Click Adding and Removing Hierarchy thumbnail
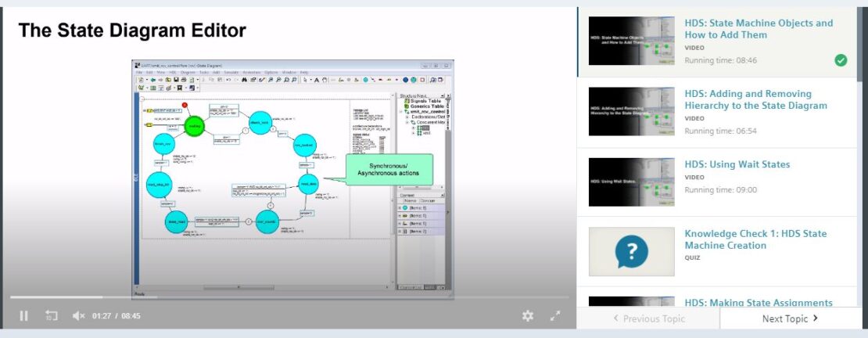Image resolution: width=868 pixels, height=338 pixels. click(631, 111)
